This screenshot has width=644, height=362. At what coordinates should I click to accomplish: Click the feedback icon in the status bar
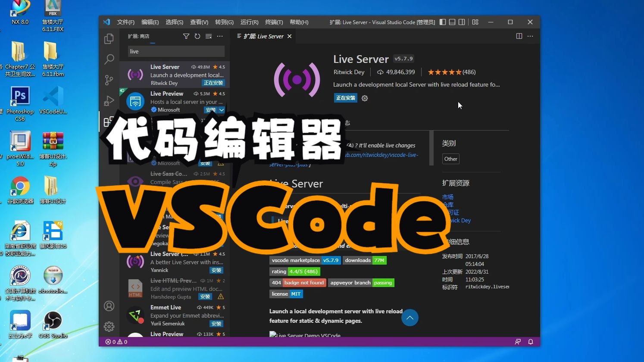[518, 342]
